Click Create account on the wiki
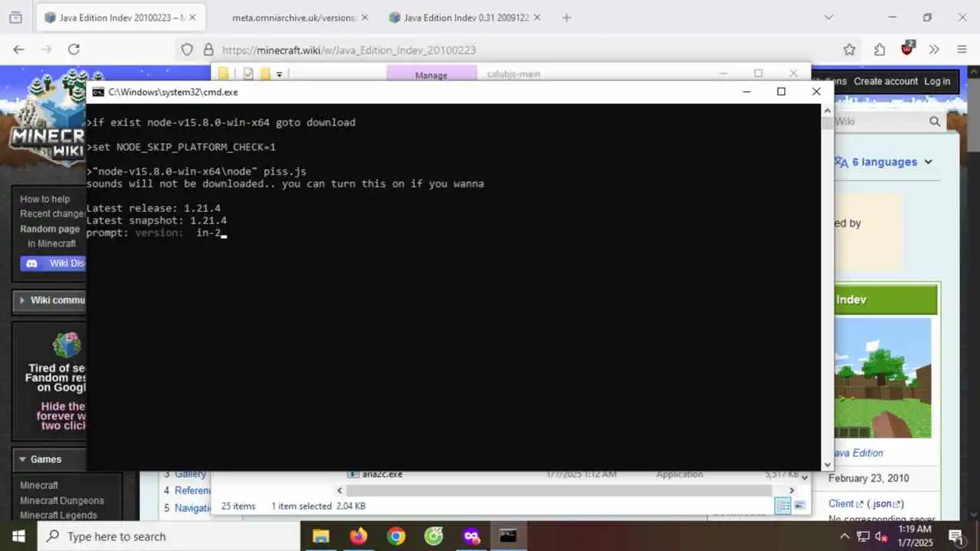The height and width of the screenshot is (551, 980). (886, 81)
